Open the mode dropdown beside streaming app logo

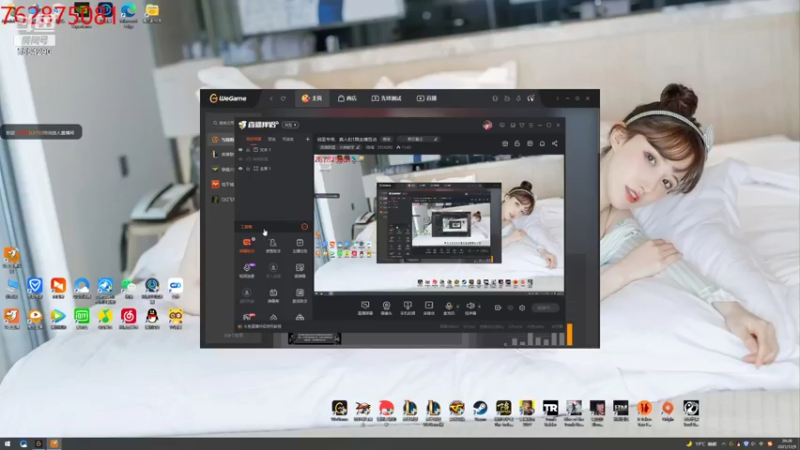pyautogui.click(x=290, y=125)
